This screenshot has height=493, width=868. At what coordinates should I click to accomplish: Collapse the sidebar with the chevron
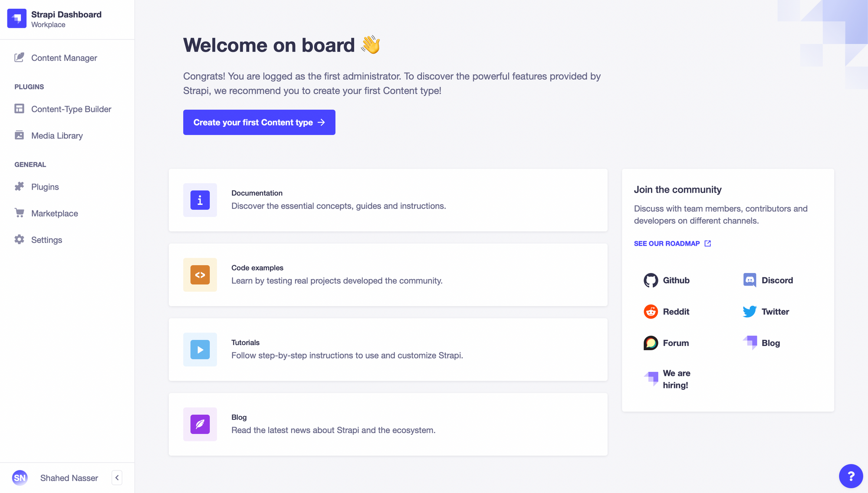click(x=117, y=478)
